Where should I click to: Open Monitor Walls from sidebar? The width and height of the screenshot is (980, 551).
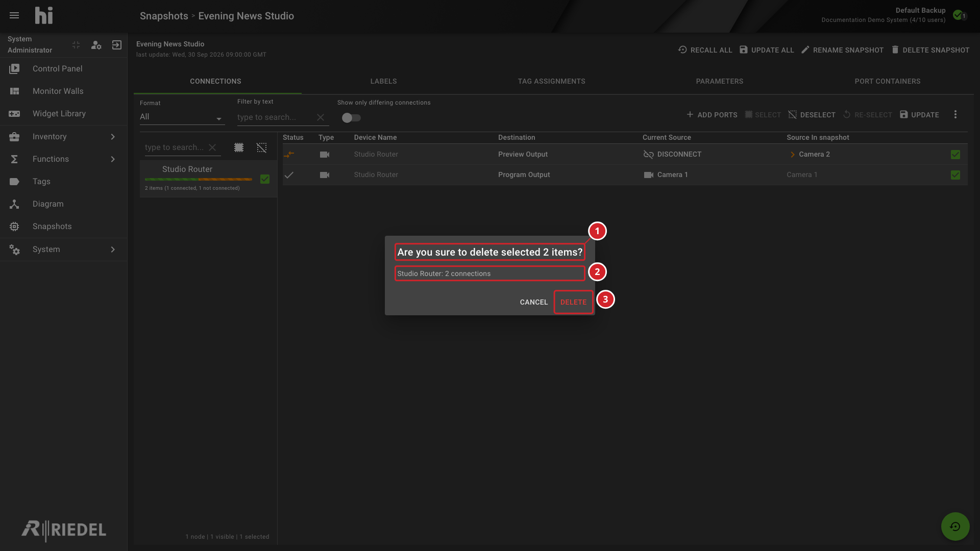click(64, 91)
